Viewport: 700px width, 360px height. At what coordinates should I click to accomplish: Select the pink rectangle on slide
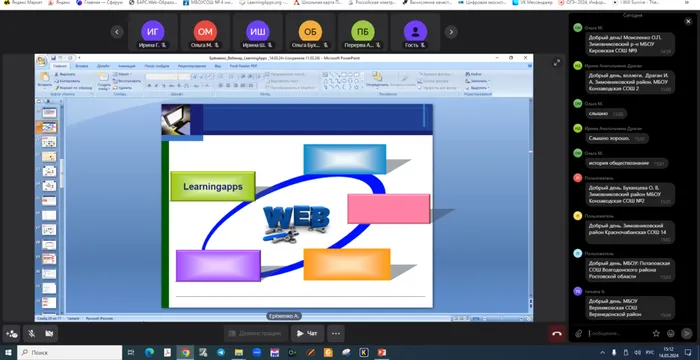389,209
